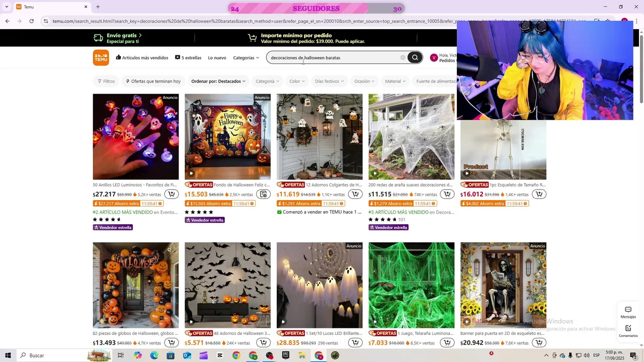Image resolution: width=644 pixels, height=362 pixels.
Task: Open similar items for Fondo de Halloween Feliz
Action: [263, 194]
